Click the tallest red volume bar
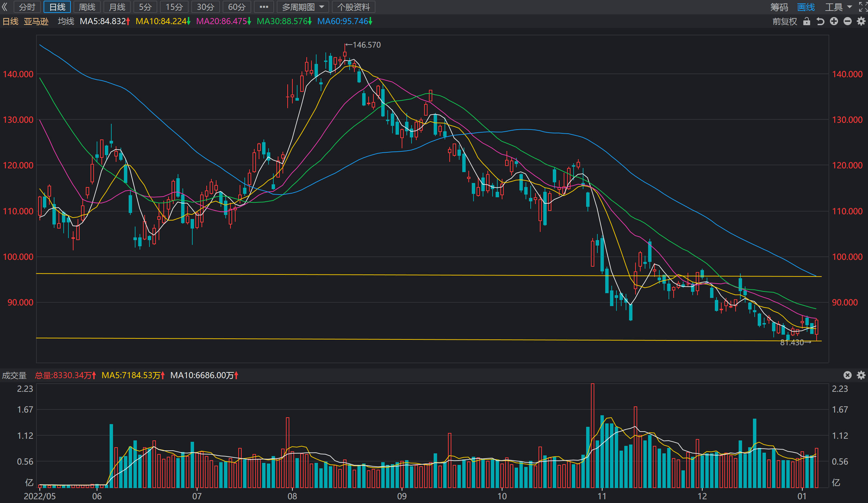Image resolution: width=868 pixels, height=503 pixels. pos(592,436)
